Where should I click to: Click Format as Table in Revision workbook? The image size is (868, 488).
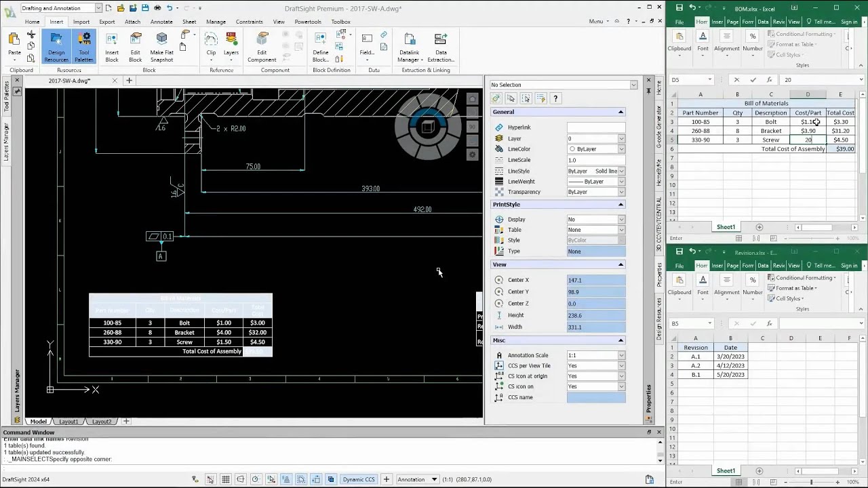point(796,288)
